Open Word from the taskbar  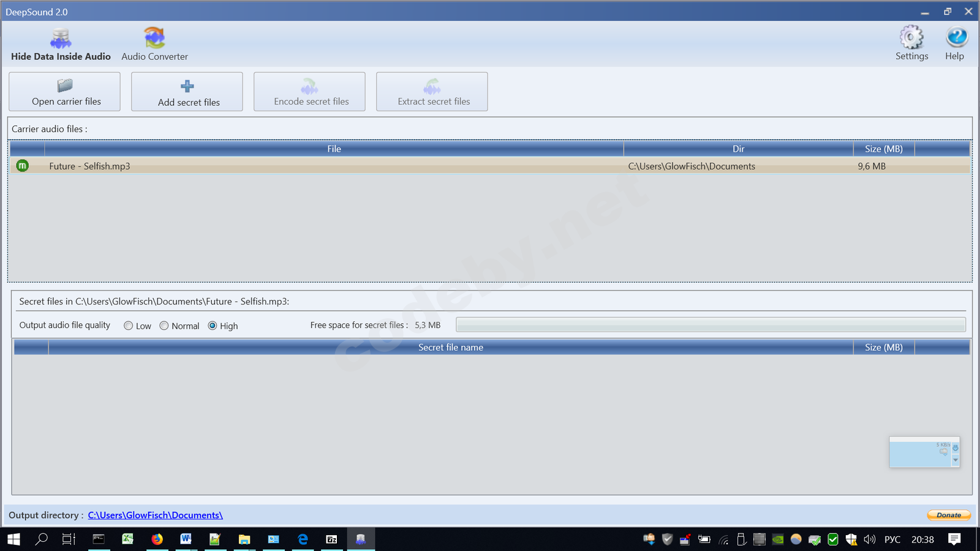coord(186,539)
